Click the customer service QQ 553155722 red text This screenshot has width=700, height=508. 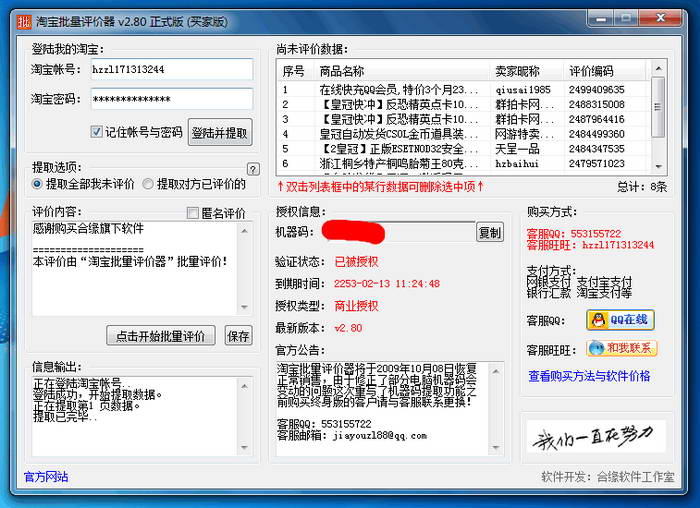pos(574,233)
